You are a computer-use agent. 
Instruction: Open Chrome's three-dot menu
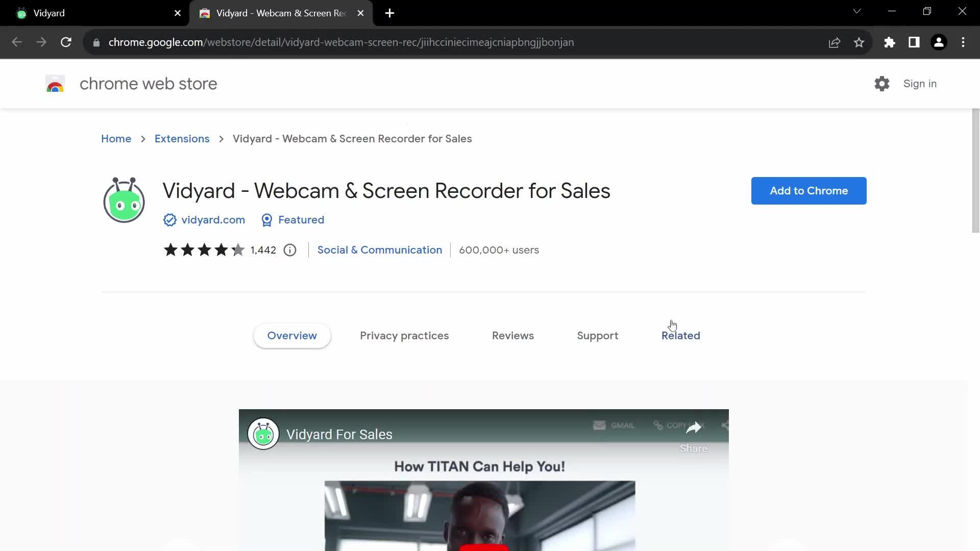pyautogui.click(x=963, y=42)
